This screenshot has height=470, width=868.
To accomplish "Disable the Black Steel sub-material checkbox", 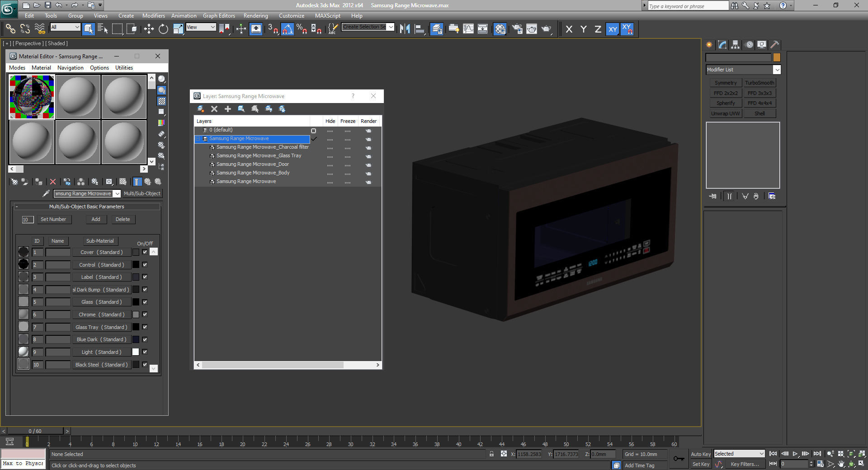I will [x=145, y=364].
